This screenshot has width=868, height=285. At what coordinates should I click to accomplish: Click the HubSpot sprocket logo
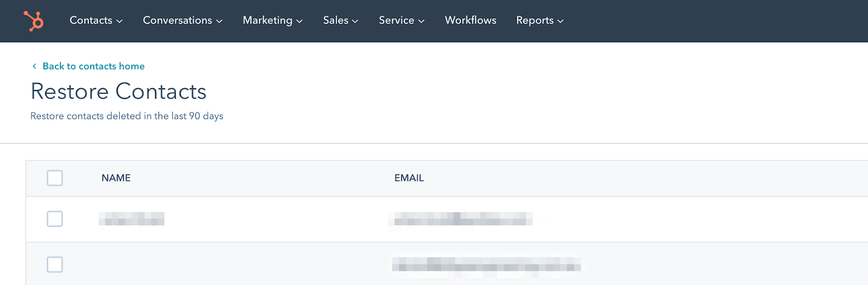(x=34, y=21)
